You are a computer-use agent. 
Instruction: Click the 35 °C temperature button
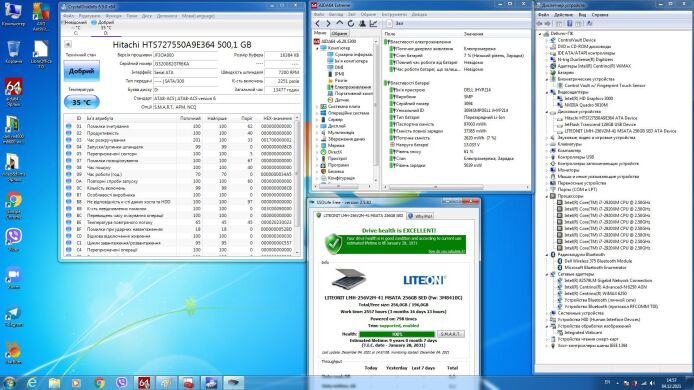click(81, 102)
